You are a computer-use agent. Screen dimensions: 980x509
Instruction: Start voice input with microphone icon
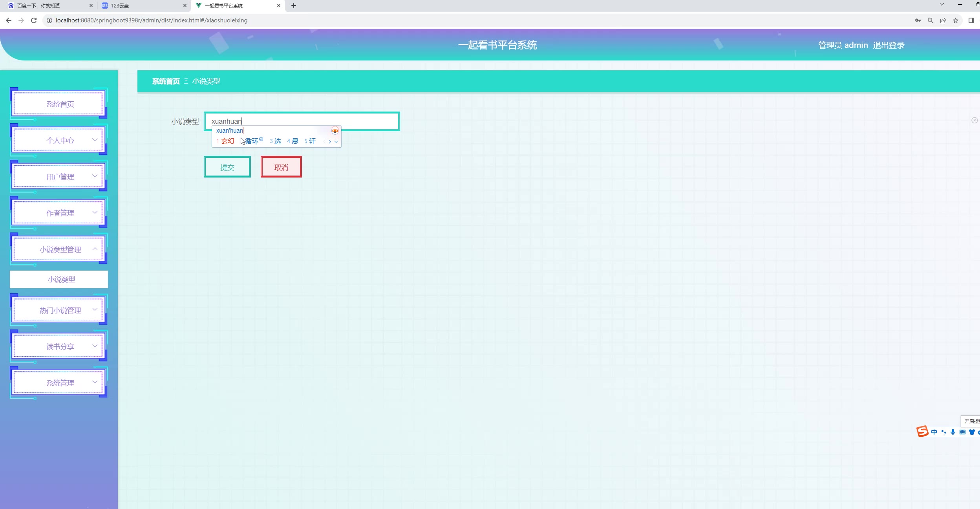(x=953, y=432)
